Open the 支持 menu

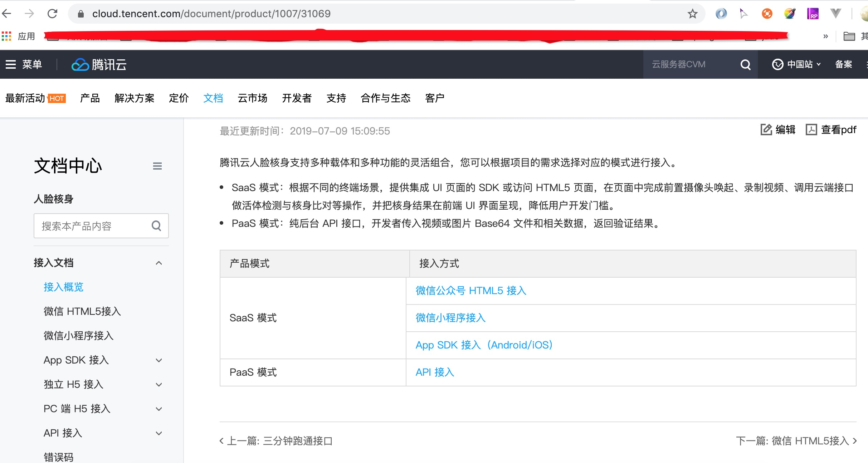click(336, 98)
